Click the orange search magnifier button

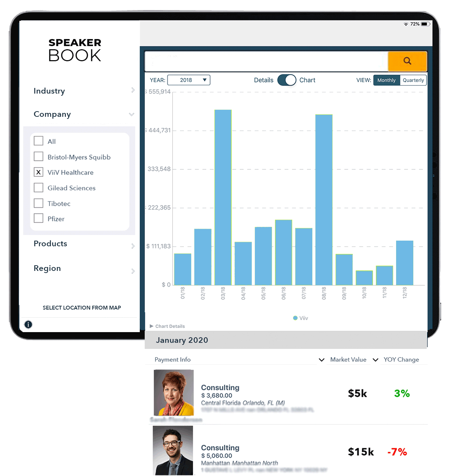(407, 61)
